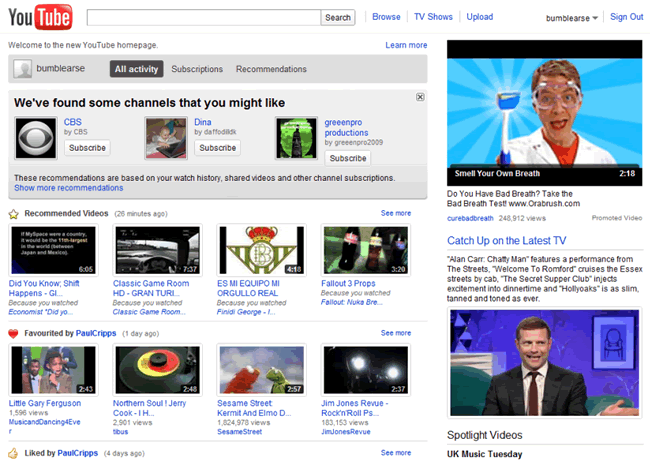Open the greenpro productions channel name link
The image size is (650, 460).
(346, 128)
